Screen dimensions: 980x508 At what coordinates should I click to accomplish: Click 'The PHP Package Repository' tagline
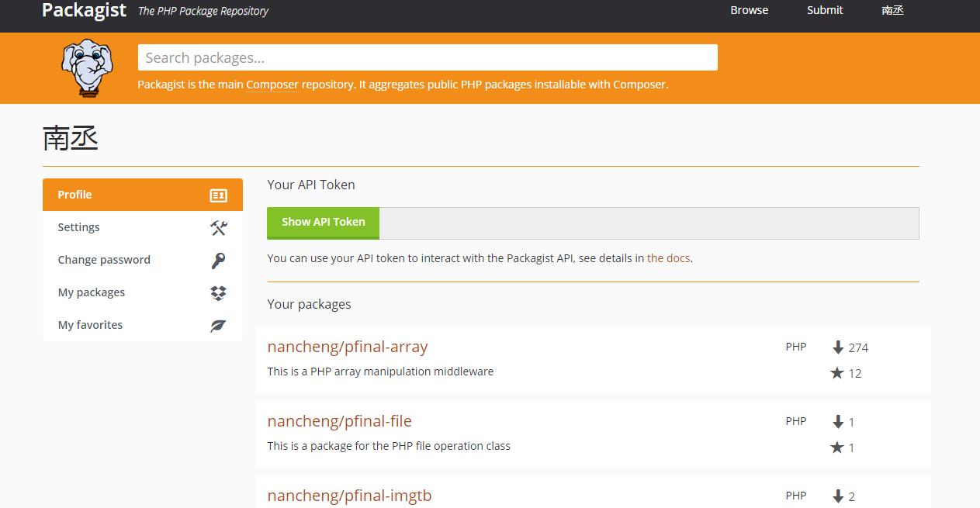click(x=203, y=11)
